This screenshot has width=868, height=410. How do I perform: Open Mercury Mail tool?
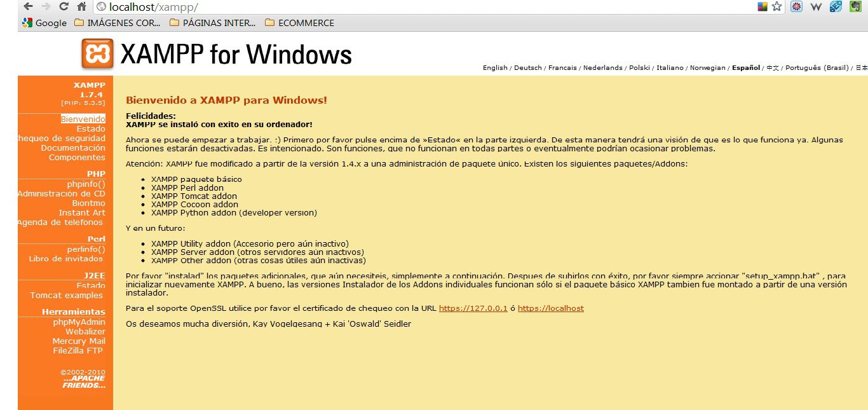tap(79, 341)
